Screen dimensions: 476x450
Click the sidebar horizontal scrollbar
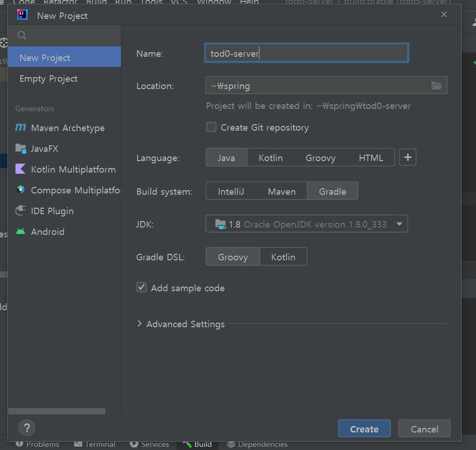(x=57, y=411)
